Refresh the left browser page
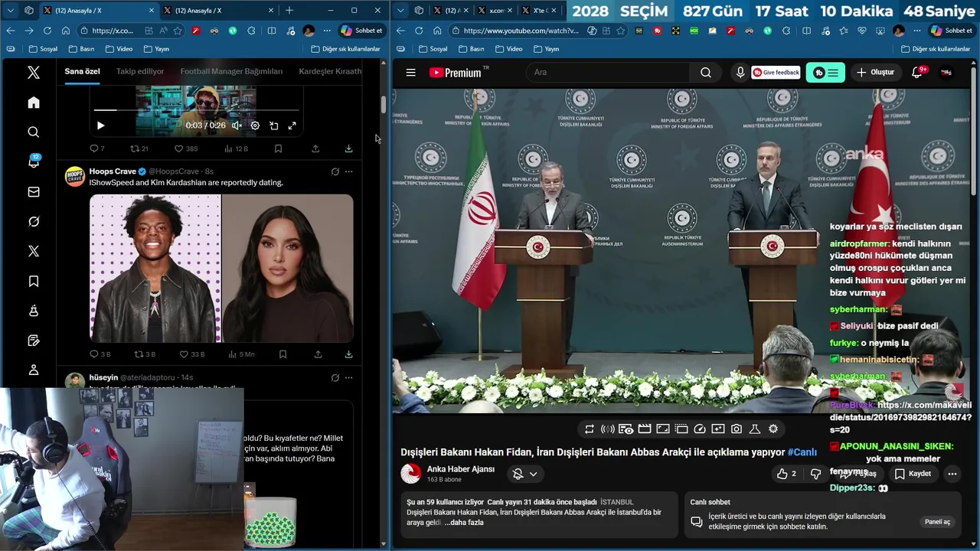This screenshot has width=980, height=551. click(47, 31)
